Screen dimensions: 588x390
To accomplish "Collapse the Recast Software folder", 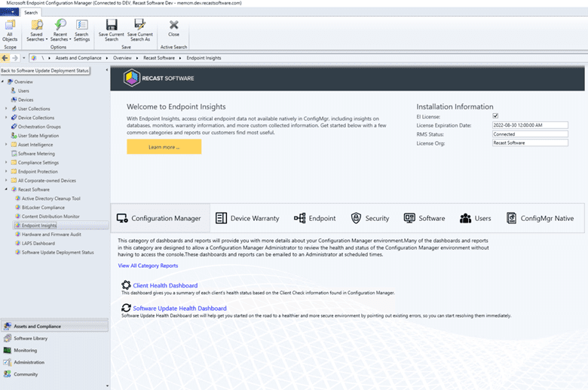I will (x=6, y=189).
